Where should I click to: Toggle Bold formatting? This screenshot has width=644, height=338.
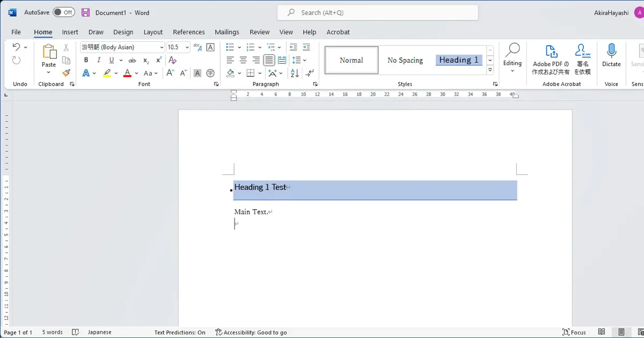tap(86, 60)
